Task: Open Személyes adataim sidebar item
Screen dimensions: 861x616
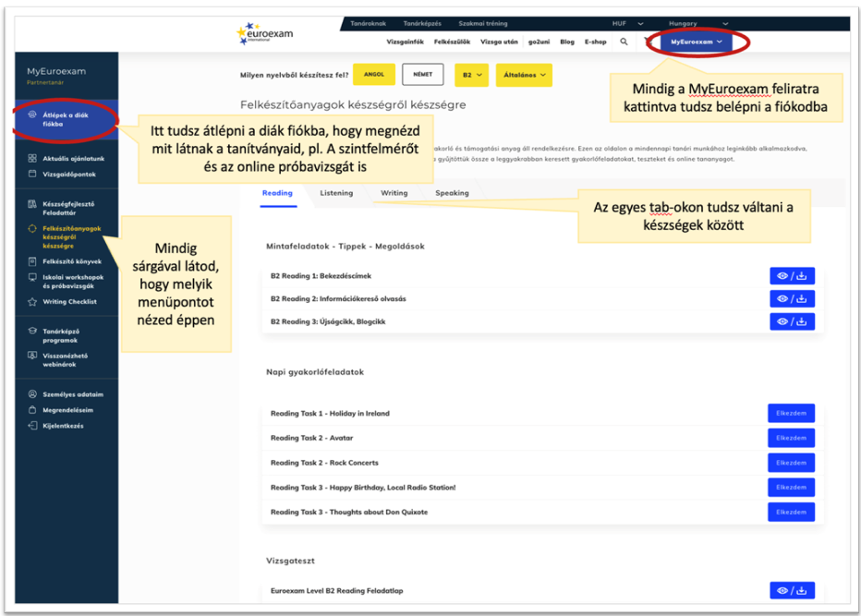Action: click(73, 394)
